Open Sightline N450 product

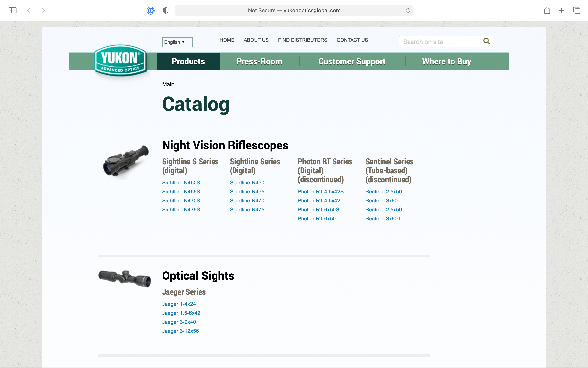click(x=247, y=183)
